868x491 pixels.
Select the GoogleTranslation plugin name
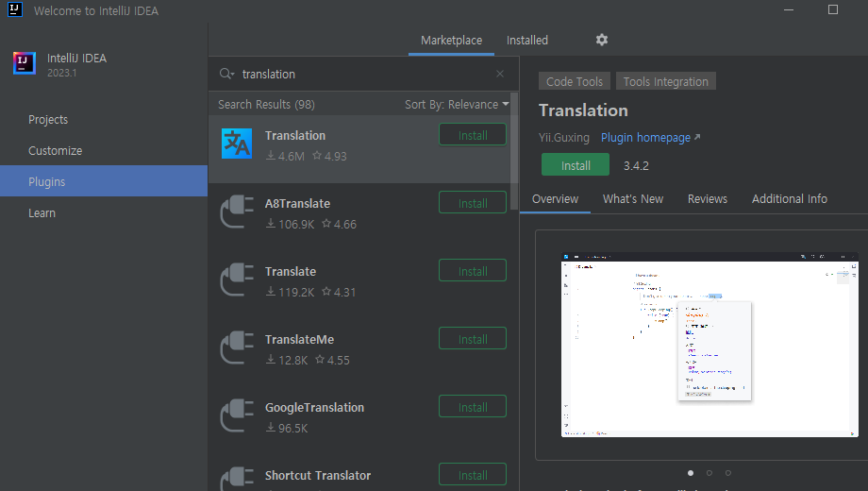point(314,407)
